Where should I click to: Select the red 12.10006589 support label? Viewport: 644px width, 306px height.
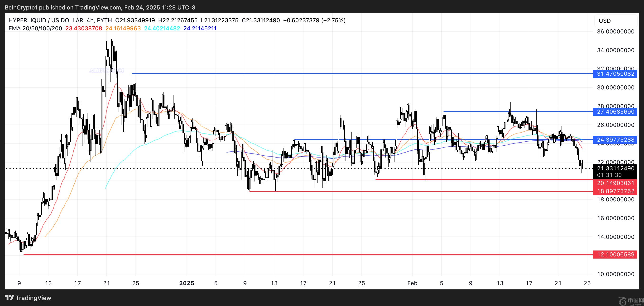tap(615, 255)
